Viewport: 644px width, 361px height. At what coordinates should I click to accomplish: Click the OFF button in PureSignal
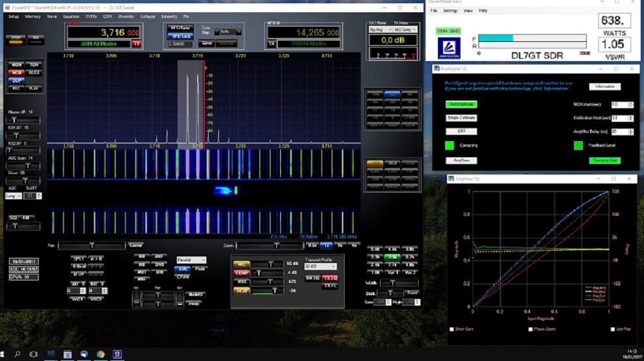(462, 131)
